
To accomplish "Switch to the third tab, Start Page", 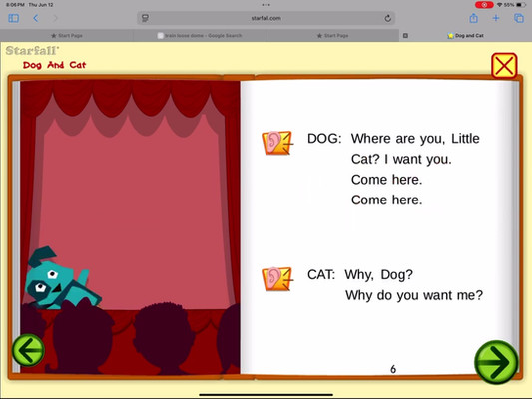I will click(x=332, y=35).
